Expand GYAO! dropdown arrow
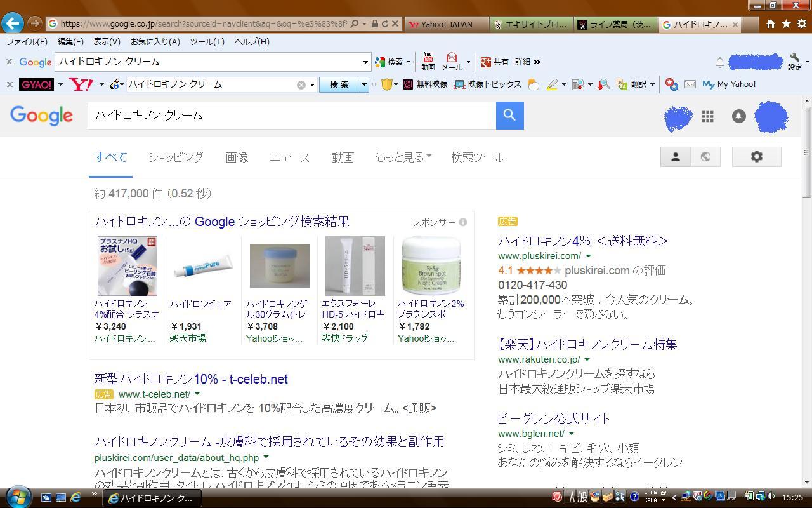 60,84
